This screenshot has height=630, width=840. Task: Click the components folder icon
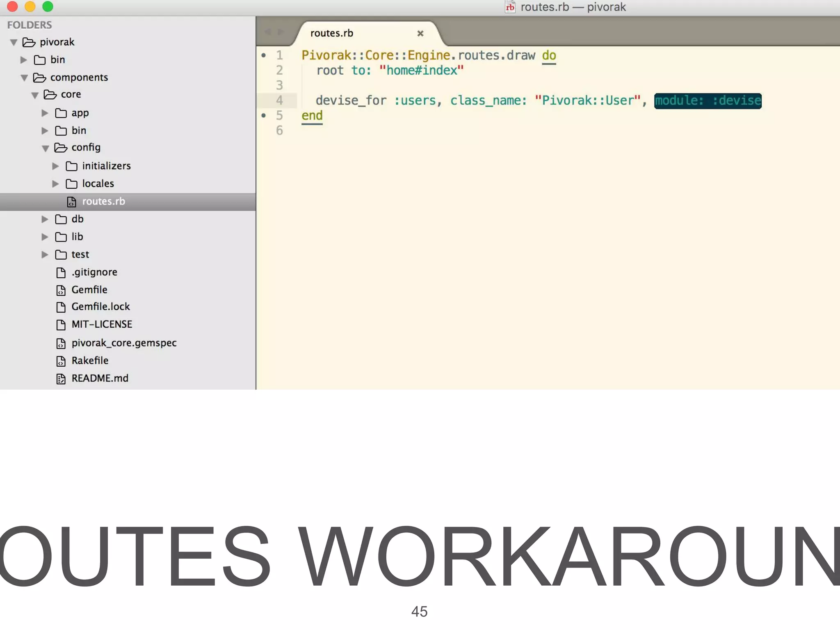point(39,77)
